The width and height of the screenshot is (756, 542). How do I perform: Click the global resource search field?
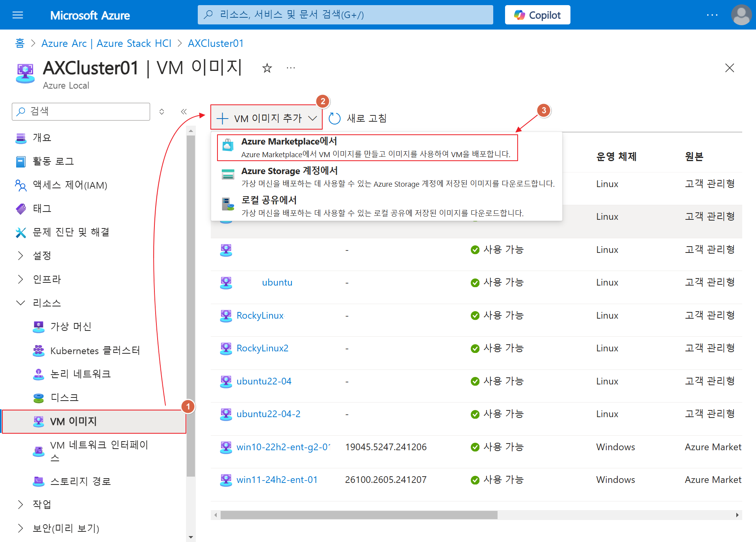point(345,15)
